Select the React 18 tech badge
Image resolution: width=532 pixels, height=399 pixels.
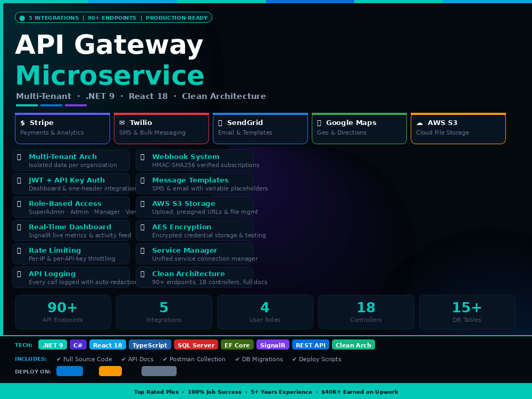(x=107, y=345)
